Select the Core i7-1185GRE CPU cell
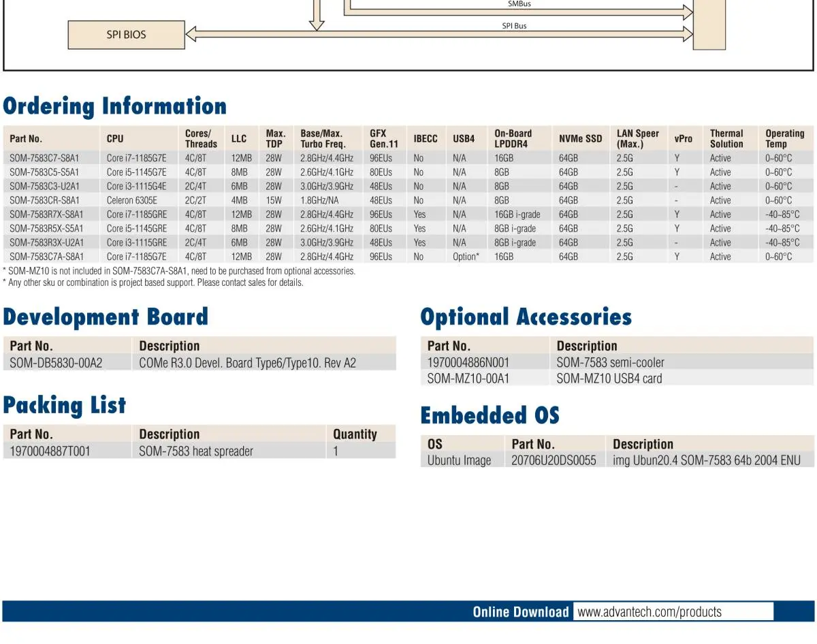The image size is (817, 644). [x=137, y=214]
